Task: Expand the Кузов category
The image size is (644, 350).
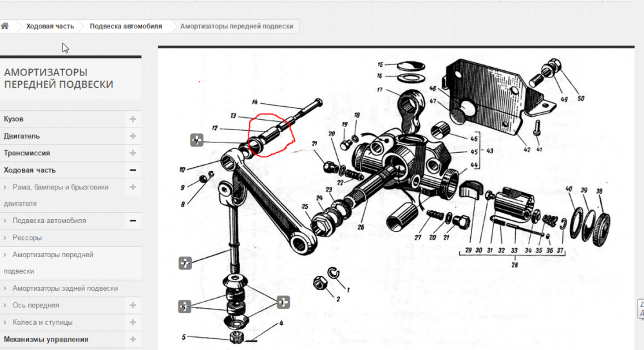Action: (133, 119)
